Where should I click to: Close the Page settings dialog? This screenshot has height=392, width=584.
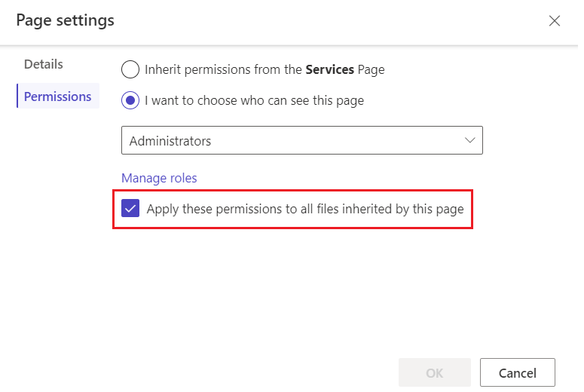click(x=555, y=21)
